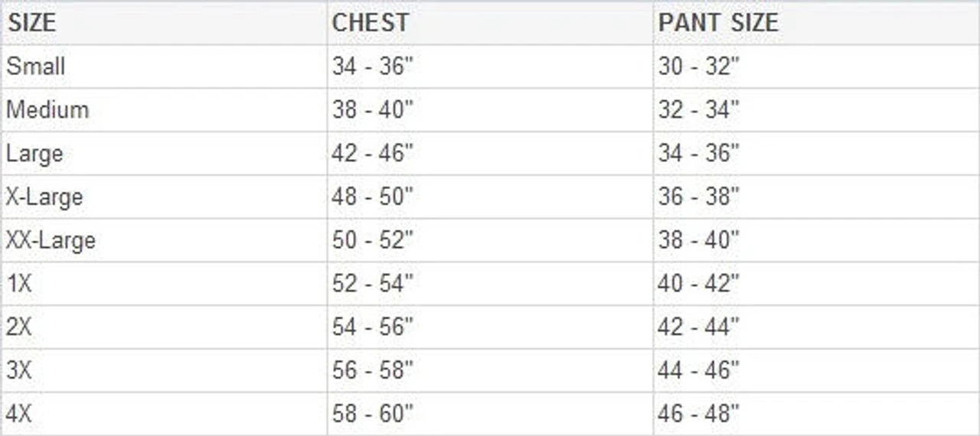Click chest measurement 38 - 40" for Medium
Viewport: 980px width, 436px height.
click(372, 110)
